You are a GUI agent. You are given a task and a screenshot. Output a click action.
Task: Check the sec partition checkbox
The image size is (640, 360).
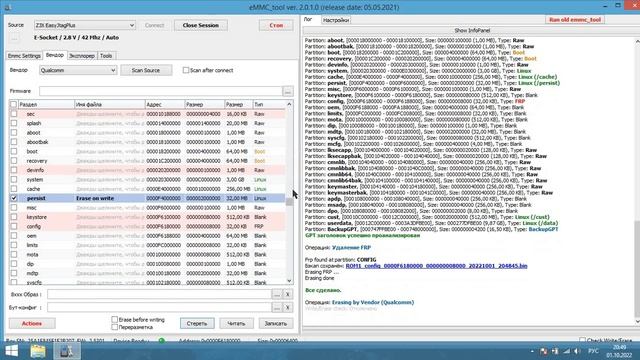coord(14,114)
